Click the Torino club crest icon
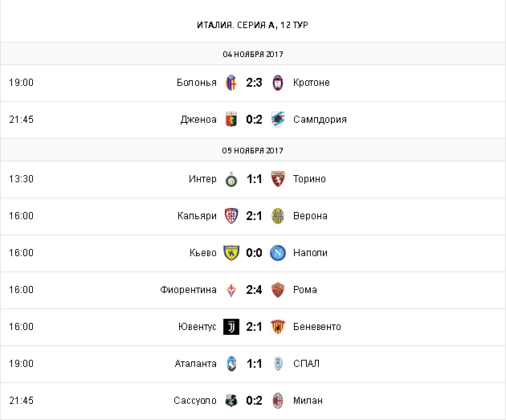 click(x=278, y=179)
